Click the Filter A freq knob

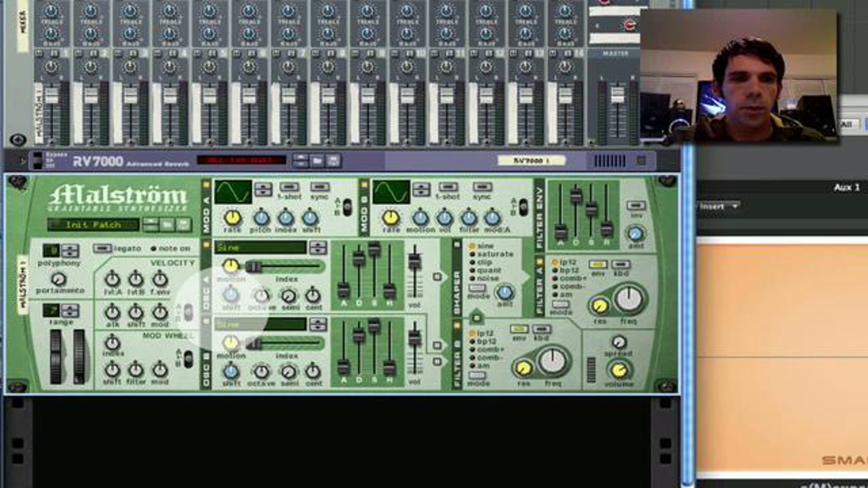pyautogui.click(x=629, y=299)
